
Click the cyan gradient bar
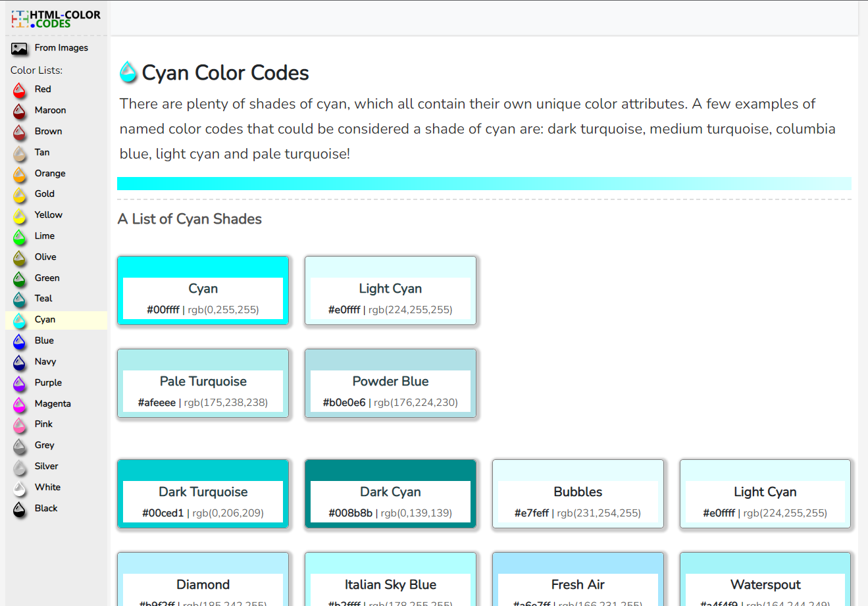tap(484, 184)
